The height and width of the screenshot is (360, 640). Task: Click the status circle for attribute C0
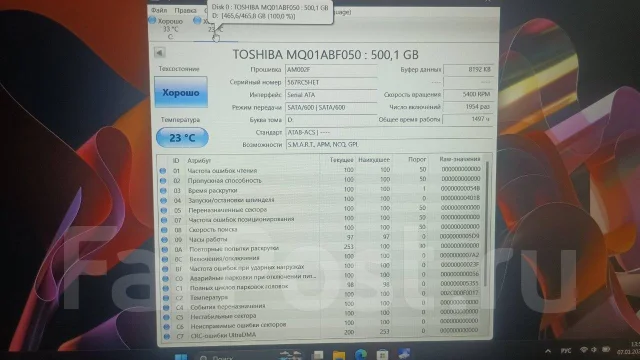click(x=165, y=279)
